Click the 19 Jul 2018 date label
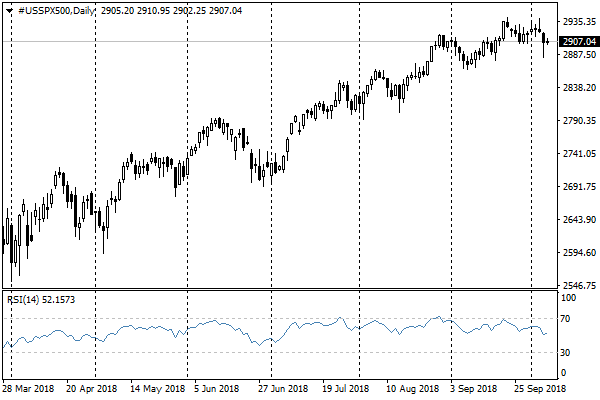The height and width of the screenshot is (400, 600). coord(345,388)
